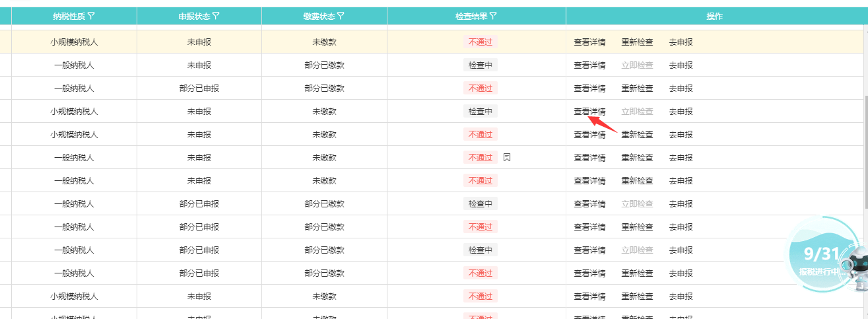
Task: Click 不通过 tag in the highlighted row
Action: pyautogui.click(x=480, y=42)
